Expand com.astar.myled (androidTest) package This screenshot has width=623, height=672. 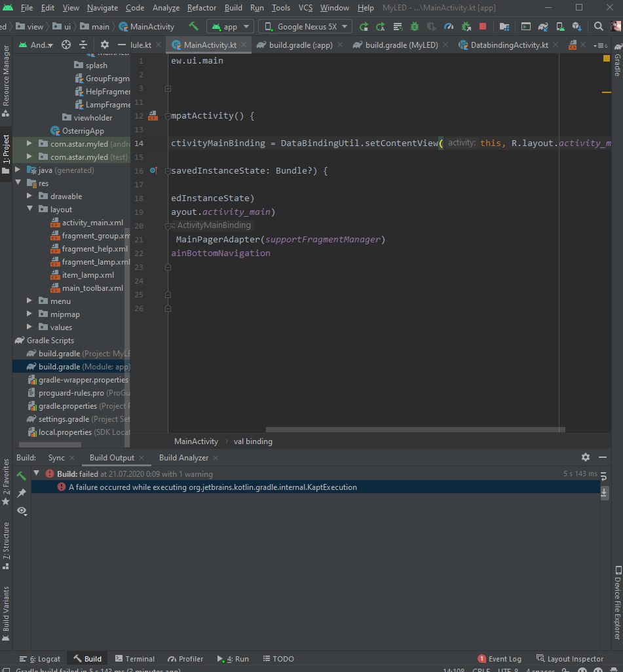pos(29,143)
